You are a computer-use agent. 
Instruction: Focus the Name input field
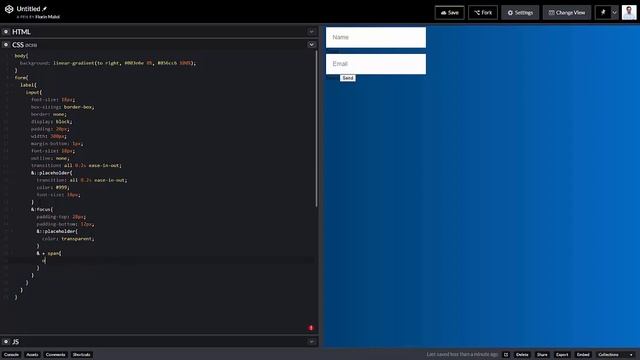[x=376, y=37]
